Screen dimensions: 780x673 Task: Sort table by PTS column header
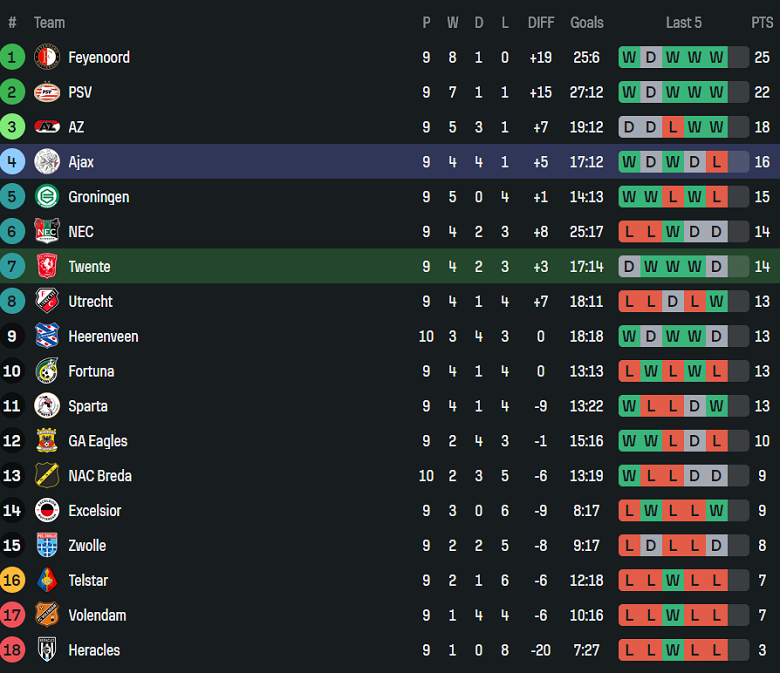click(x=762, y=22)
